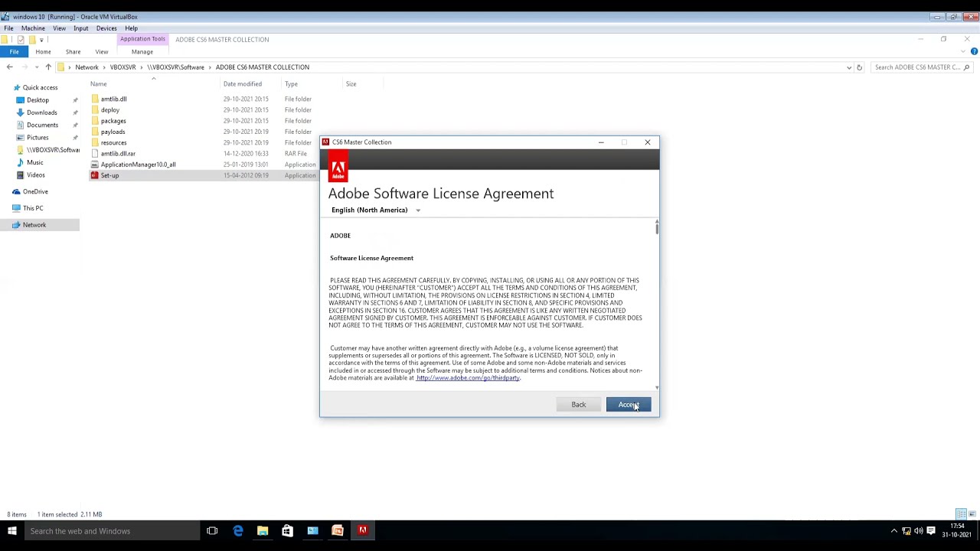This screenshot has height=551, width=980.
Task: Open the volume tray icon
Action: click(x=918, y=531)
